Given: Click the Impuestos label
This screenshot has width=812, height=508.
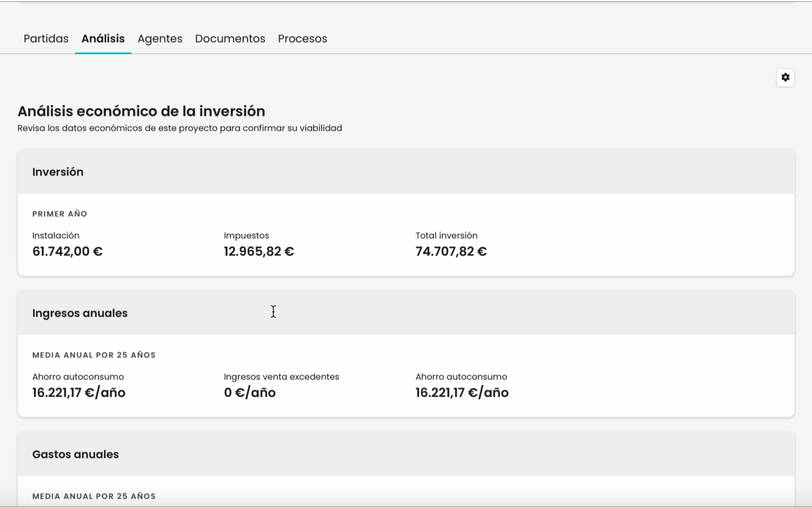Looking at the screenshot, I should click(246, 236).
